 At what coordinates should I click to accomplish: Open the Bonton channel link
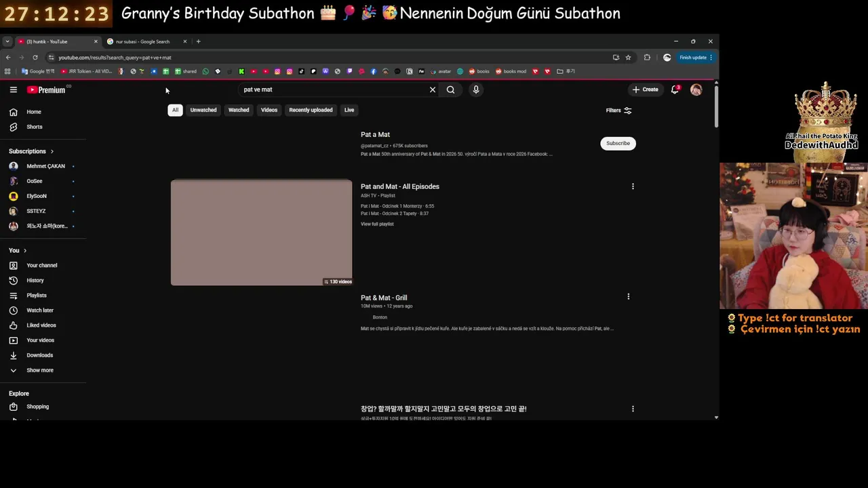coord(380,317)
